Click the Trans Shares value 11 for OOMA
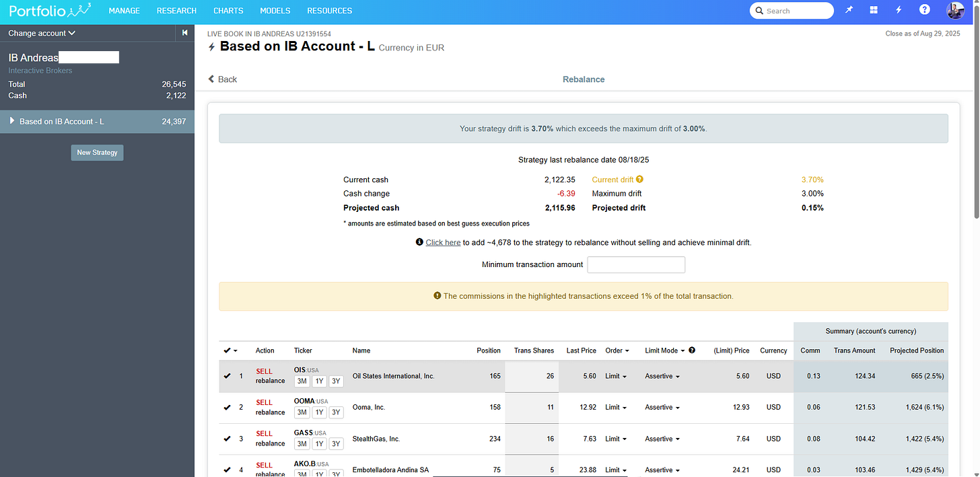 [550, 408]
